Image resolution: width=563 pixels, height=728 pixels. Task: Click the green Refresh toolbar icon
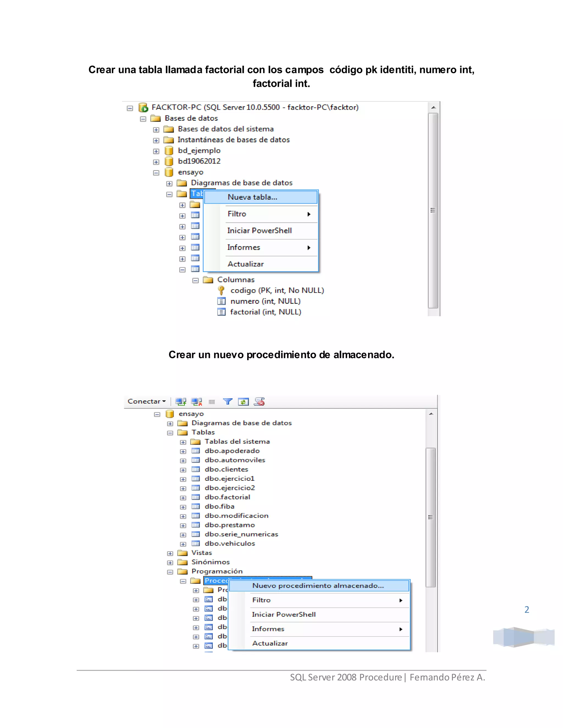click(243, 402)
